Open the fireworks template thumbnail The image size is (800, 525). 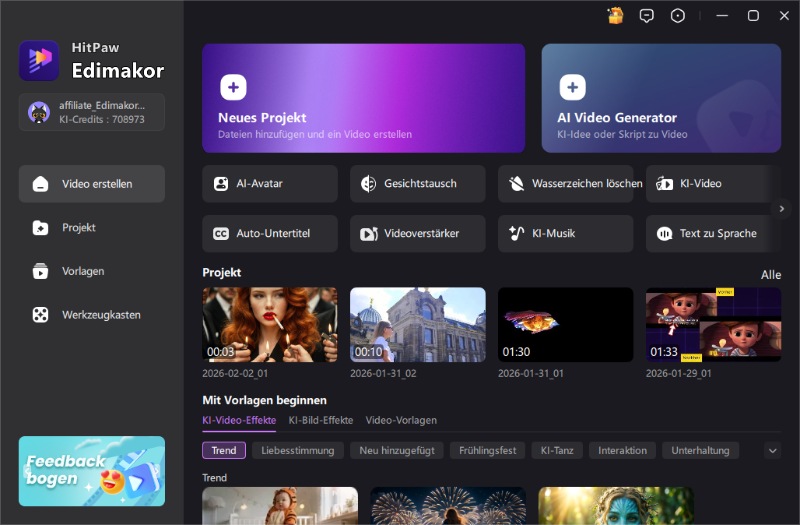point(448,506)
